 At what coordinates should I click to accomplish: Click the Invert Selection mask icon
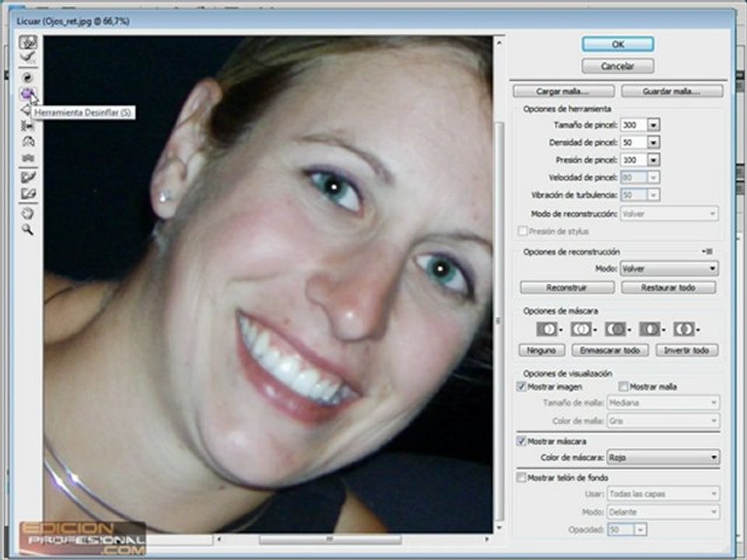pyautogui.click(x=684, y=329)
